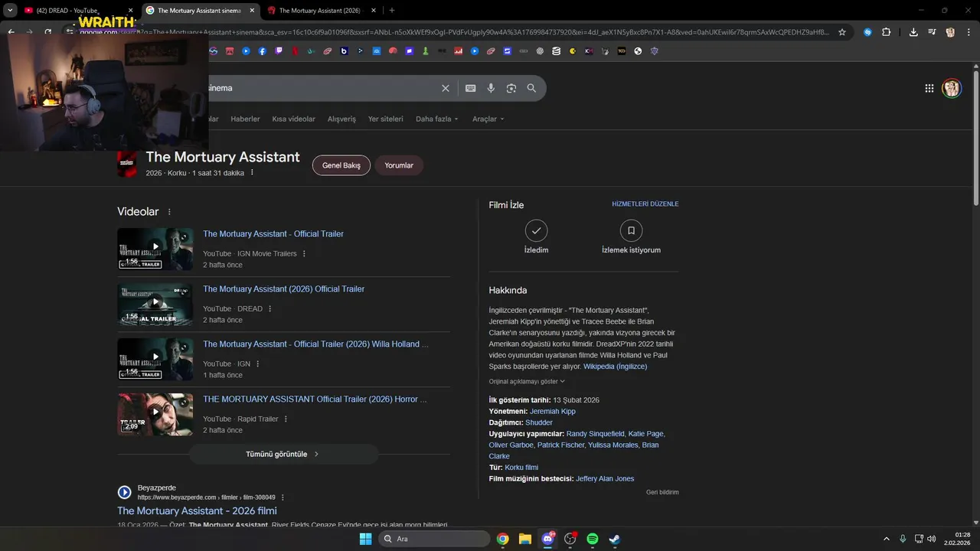
Task: Select the Yorumlar chip
Action: point(399,165)
